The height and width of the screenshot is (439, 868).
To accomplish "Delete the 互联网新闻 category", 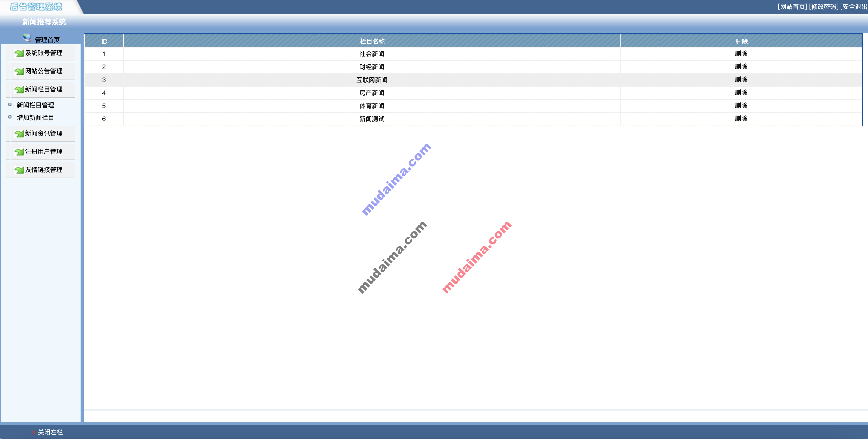I will click(741, 79).
